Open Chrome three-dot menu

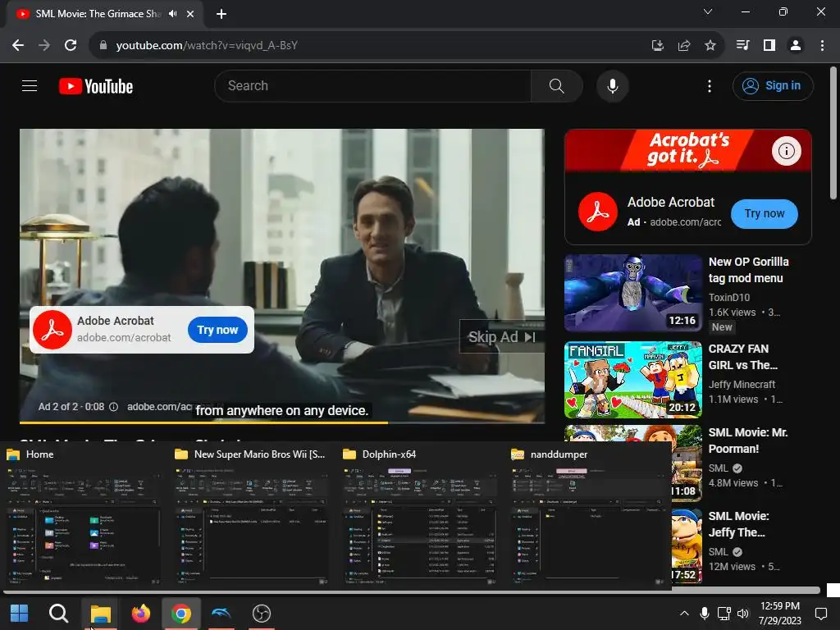(822, 46)
